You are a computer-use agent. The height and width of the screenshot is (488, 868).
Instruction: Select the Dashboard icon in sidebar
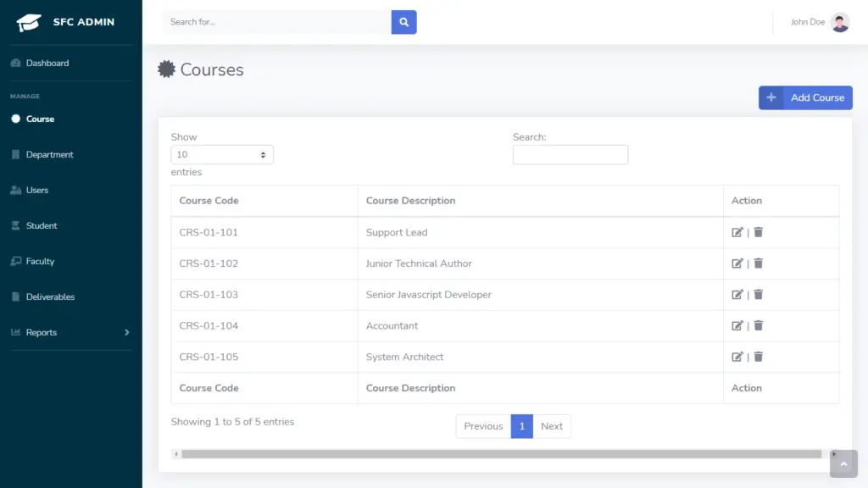(x=14, y=63)
